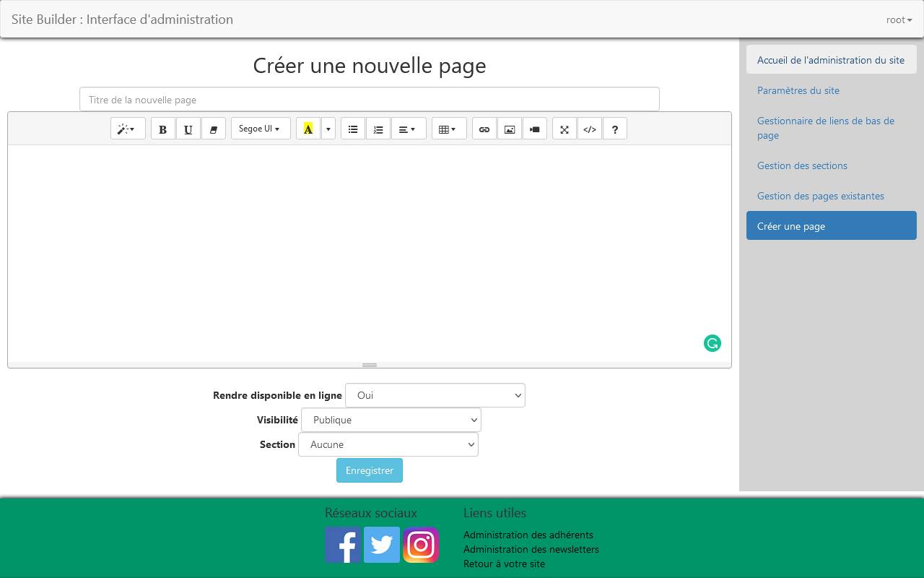Grab the editor resize handle bar
This screenshot has height=578, width=924.
(370, 365)
